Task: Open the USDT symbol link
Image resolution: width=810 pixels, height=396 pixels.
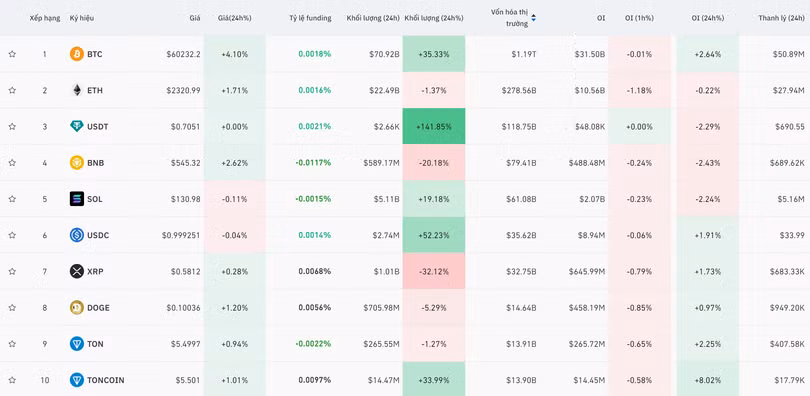Action: 98,126
